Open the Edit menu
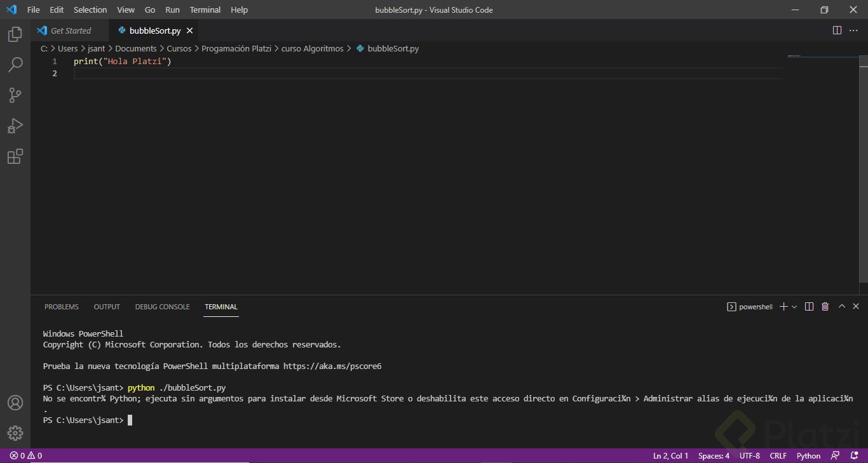The image size is (868, 463). [57, 10]
